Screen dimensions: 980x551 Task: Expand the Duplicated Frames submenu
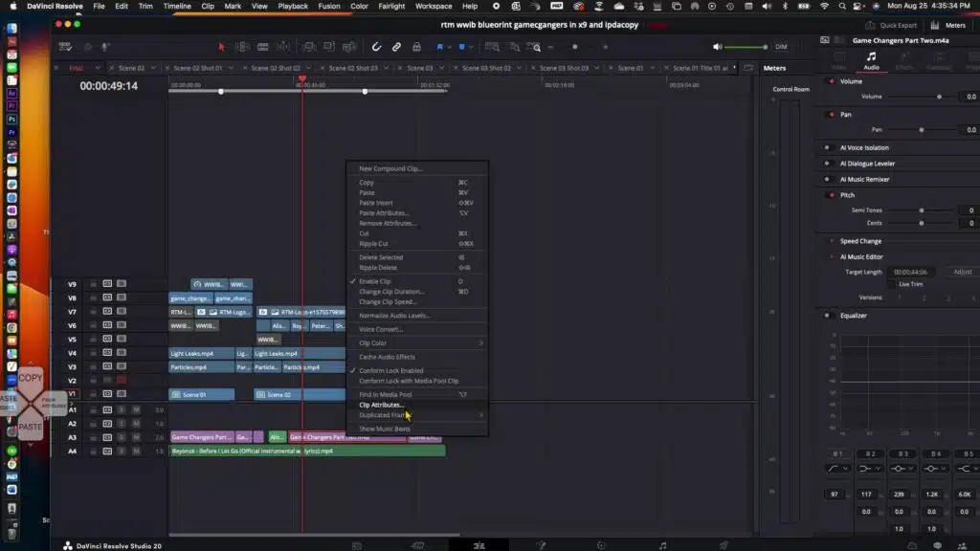coord(383,415)
